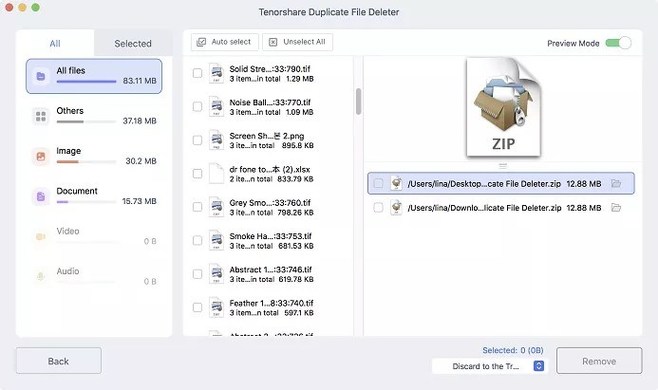Click the Feather 1 tif file icon
Viewport: 658px width, 390px height.
coord(216,308)
